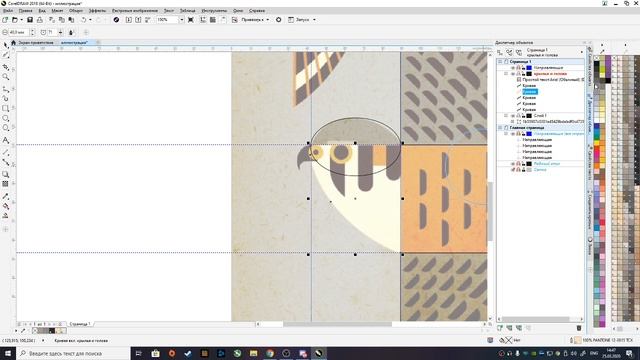Select the highlighted Кривая object row
The height and width of the screenshot is (360, 640).
point(529,92)
